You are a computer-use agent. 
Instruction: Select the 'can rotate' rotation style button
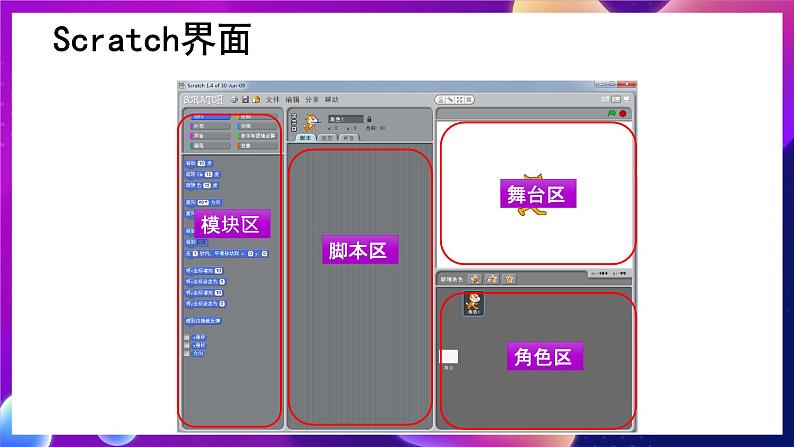point(294,116)
